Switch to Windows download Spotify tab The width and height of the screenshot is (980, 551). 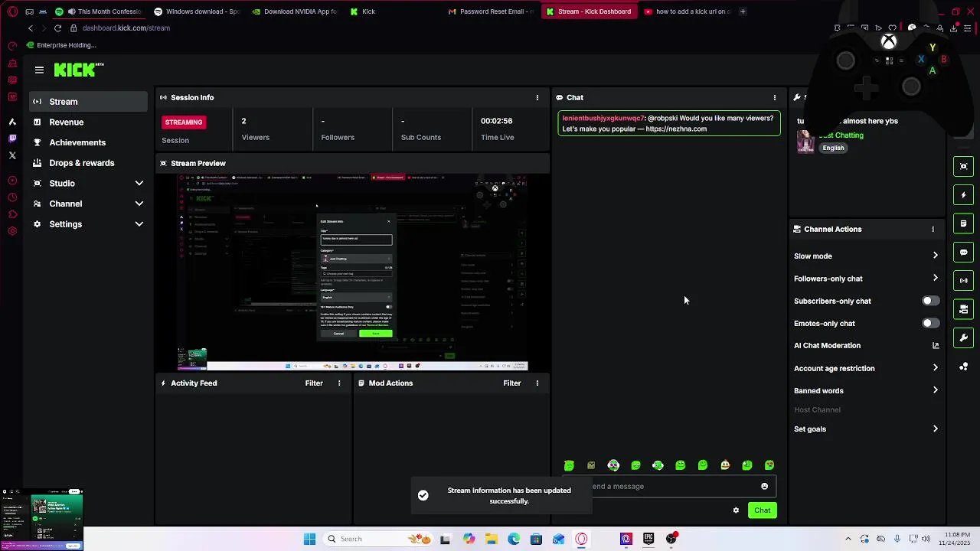click(196, 11)
